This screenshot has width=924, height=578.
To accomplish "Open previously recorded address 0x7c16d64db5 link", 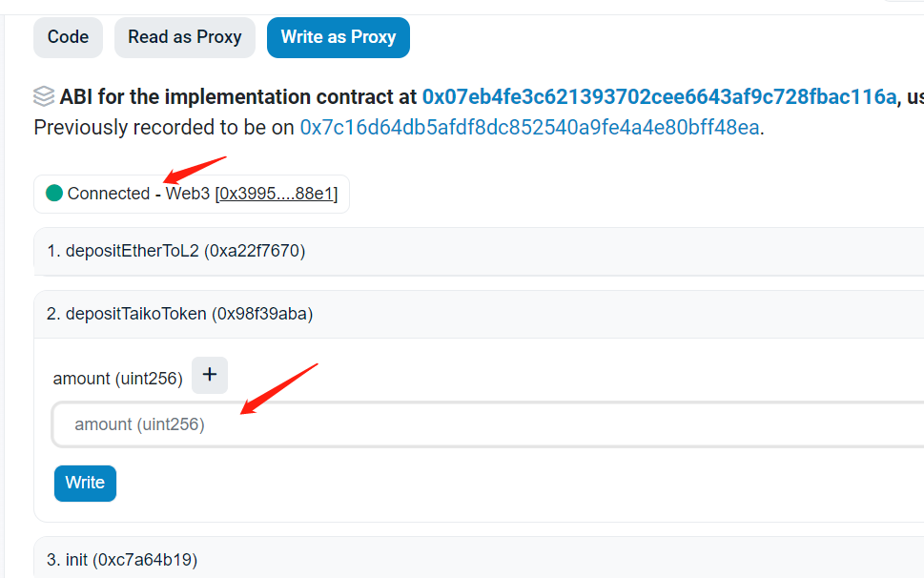I will pyautogui.click(x=530, y=127).
